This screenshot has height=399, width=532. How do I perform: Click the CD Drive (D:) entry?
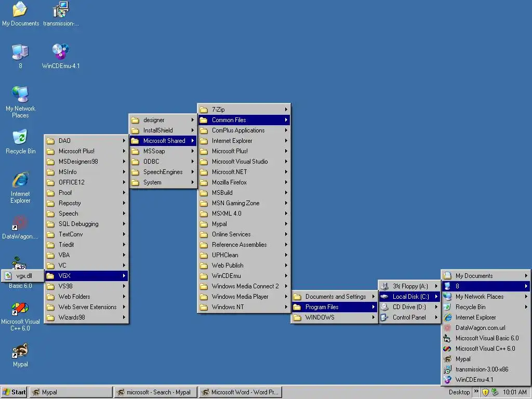[409, 307]
